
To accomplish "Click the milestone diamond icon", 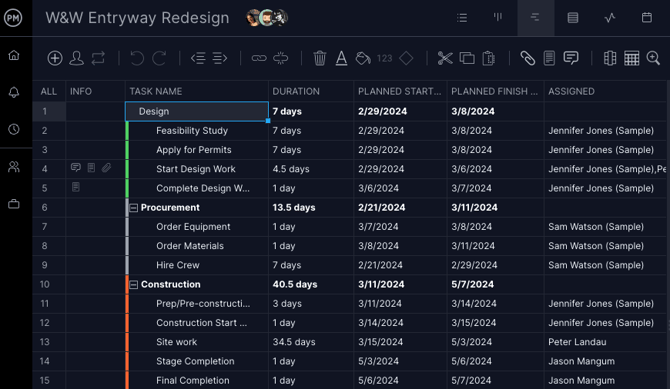I will (x=406, y=58).
